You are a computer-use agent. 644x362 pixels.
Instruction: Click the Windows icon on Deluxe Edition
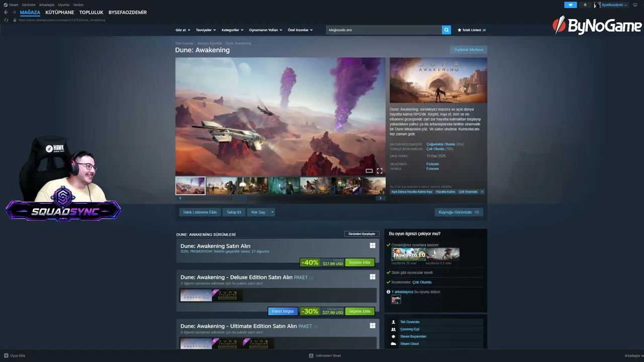tap(372, 277)
